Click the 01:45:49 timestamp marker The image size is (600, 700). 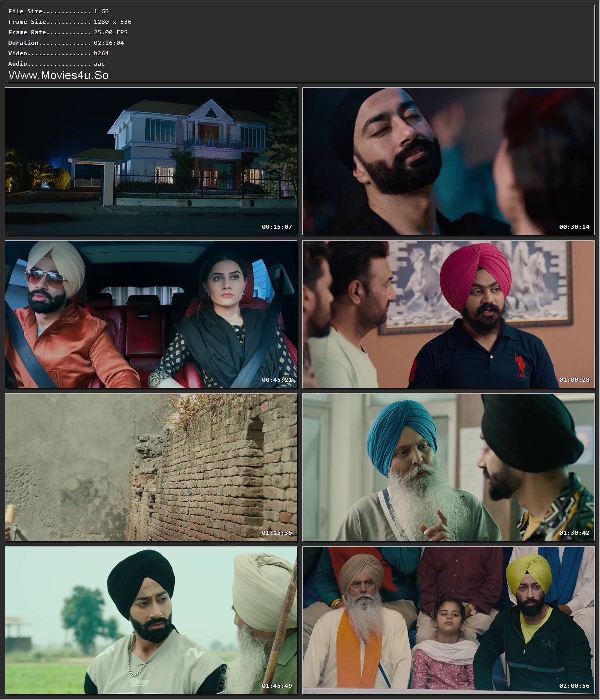277,686
